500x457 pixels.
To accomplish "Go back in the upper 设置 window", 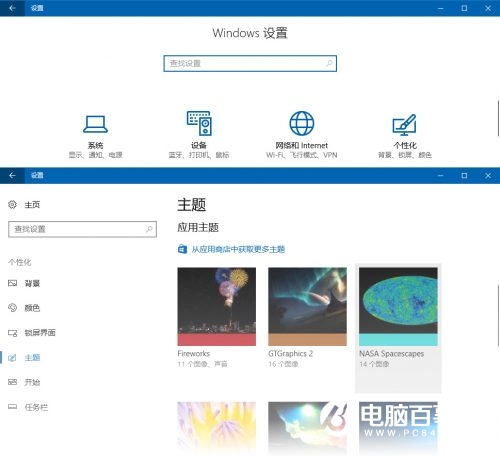I will (x=12, y=8).
